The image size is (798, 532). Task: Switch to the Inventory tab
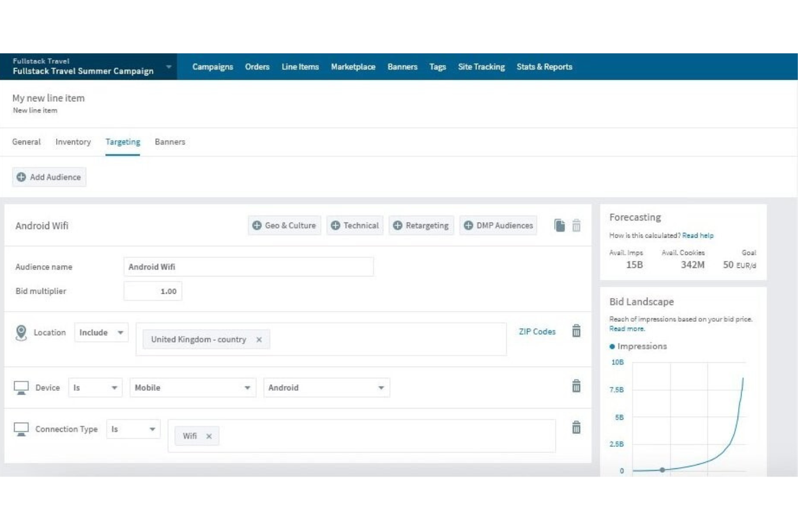(72, 142)
